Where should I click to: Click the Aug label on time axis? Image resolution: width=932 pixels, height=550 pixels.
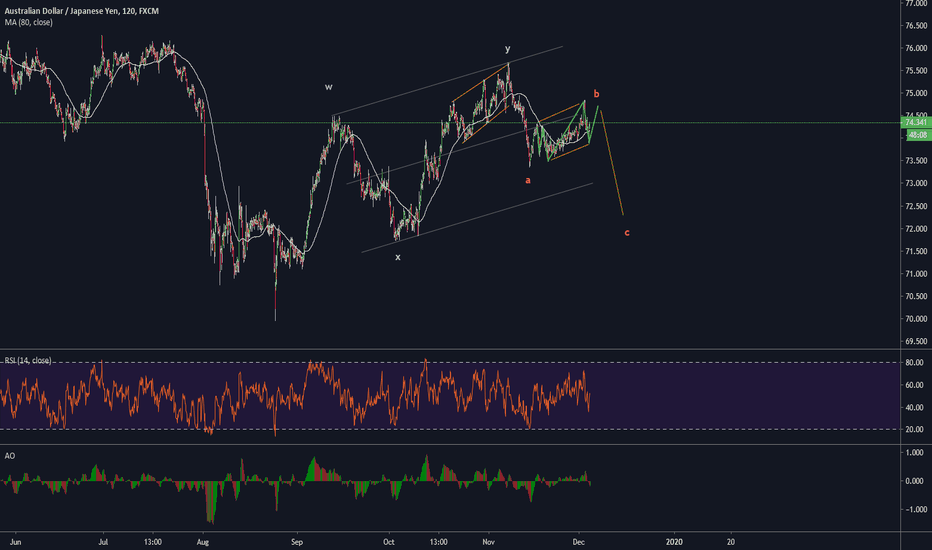[202, 541]
